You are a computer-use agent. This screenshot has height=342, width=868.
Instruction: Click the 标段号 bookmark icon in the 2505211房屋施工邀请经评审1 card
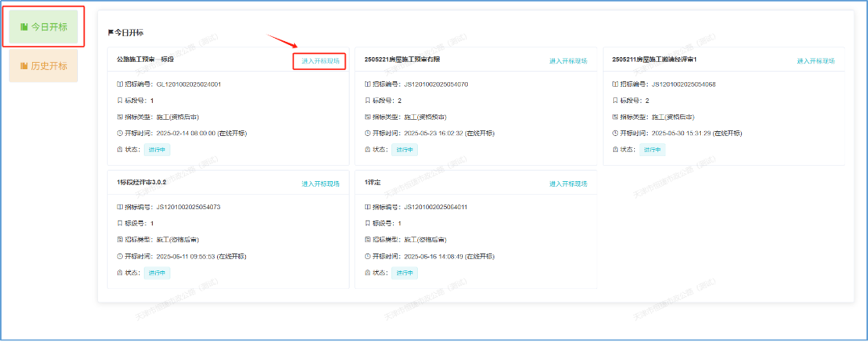point(615,101)
